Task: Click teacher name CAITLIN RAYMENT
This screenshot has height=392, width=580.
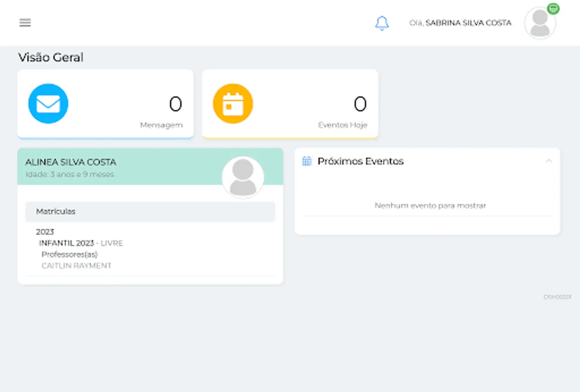Action: [x=76, y=266]
